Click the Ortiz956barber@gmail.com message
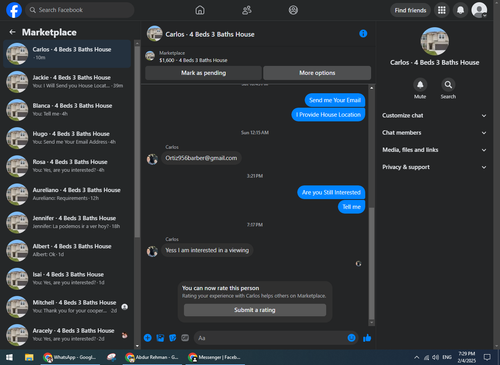This screenshot has width=500, height=365. click(x=201, y=158)
